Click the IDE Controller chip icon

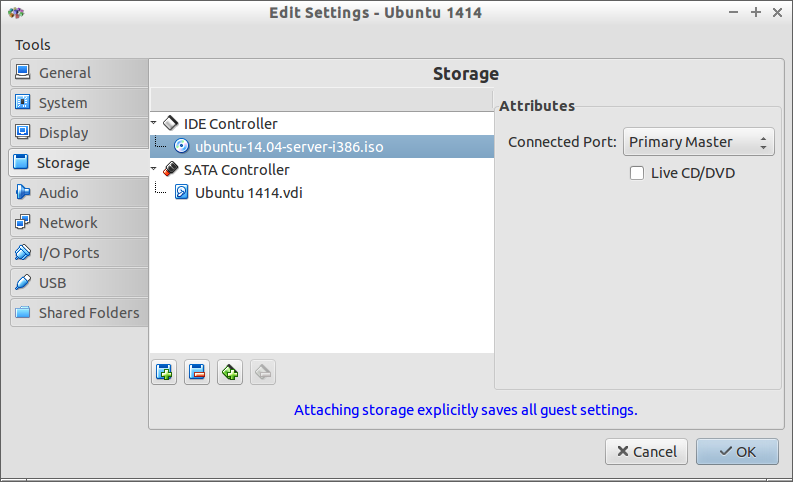pos(170,123)
